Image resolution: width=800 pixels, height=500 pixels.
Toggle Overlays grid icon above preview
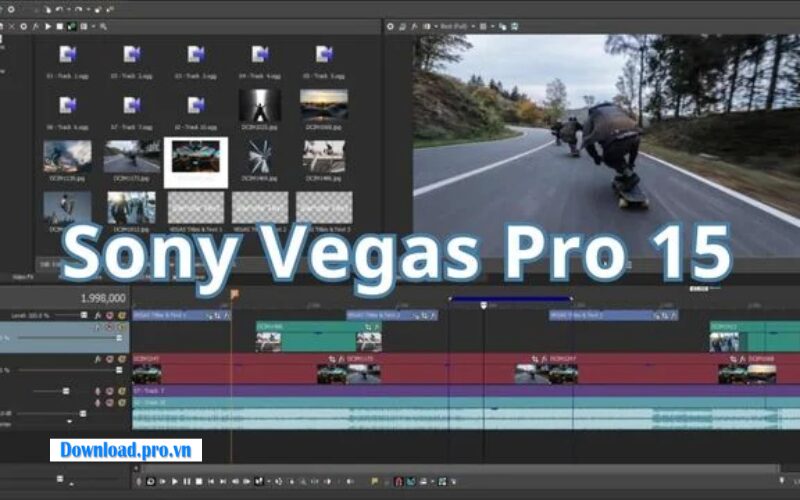click(x=483, y=27)
